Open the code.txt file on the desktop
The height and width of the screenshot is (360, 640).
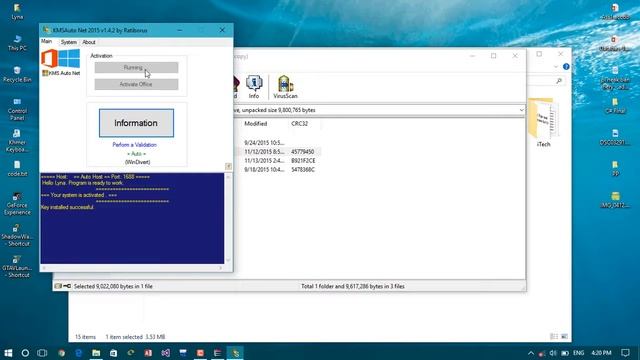tap(17, 168)
